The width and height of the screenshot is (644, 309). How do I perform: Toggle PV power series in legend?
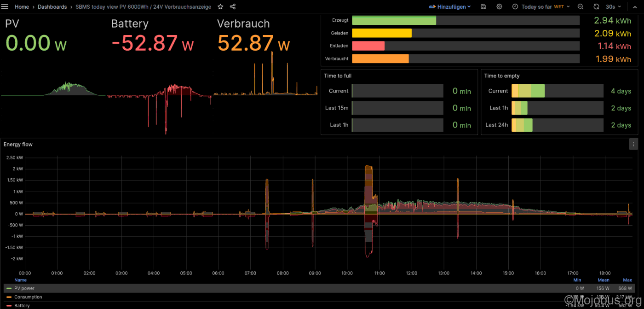point(24,288)
